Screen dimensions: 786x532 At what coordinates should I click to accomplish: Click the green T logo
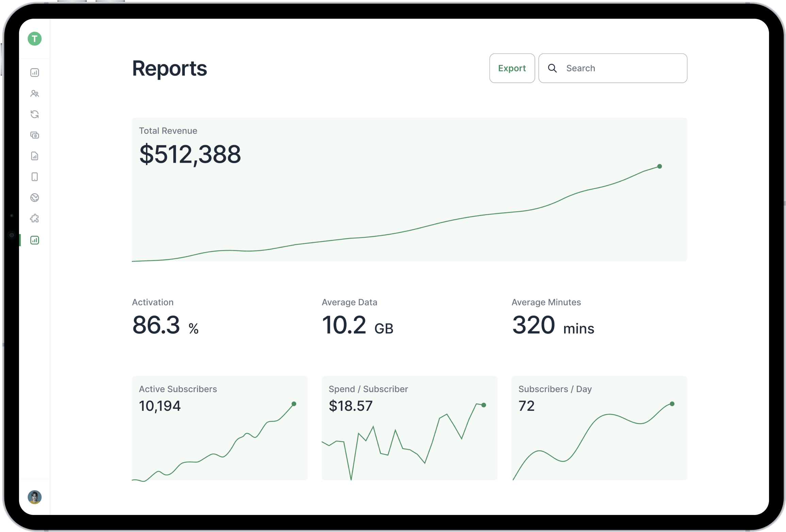pyautogui.click(x=35, y=39)
